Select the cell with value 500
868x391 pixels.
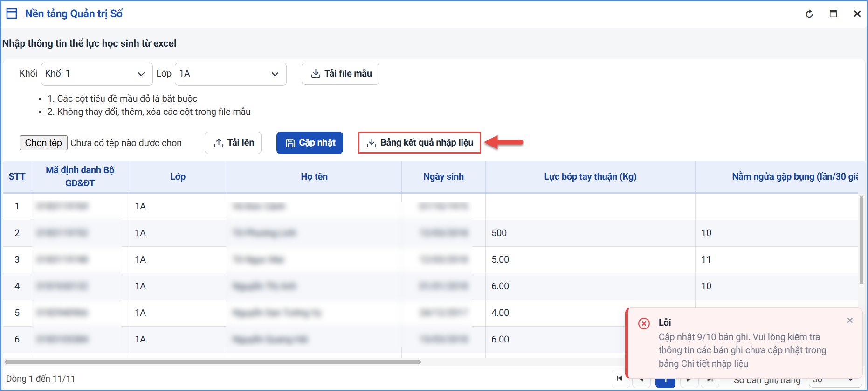click(x=590, y=233)
